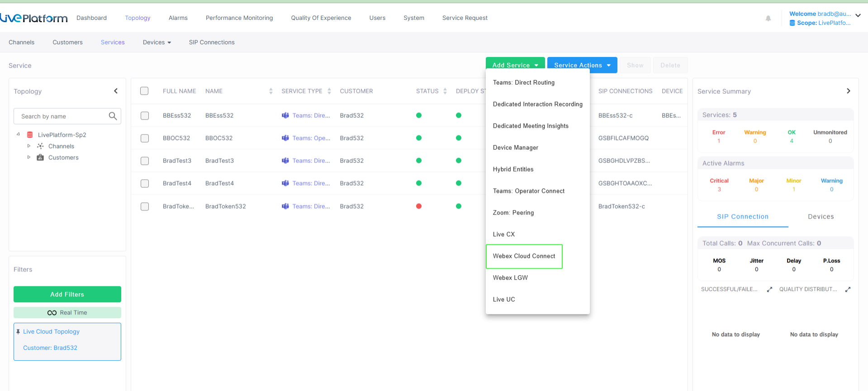Screen dimensions: 868x391
Task: Open the Live Cloud Topology filter link
Action: (x=51, y=332)
